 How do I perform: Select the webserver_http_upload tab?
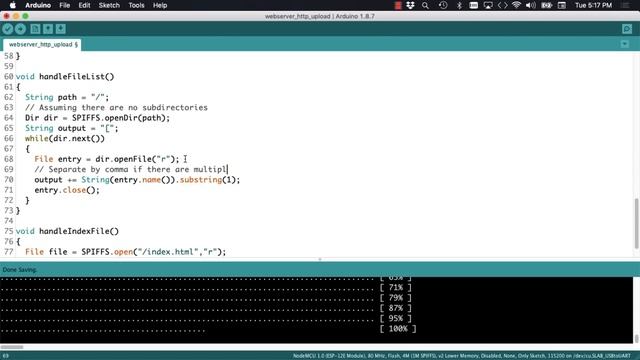[42, 44]
